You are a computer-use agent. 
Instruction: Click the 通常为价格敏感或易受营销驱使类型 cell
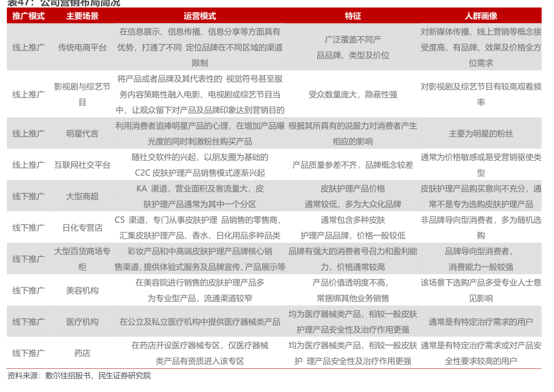[481, 165]
